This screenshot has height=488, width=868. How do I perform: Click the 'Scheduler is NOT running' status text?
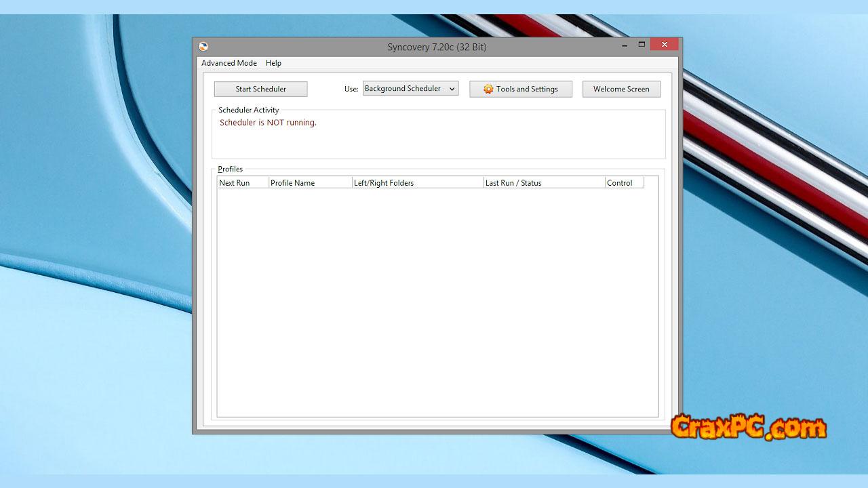(x=268, y=123)
